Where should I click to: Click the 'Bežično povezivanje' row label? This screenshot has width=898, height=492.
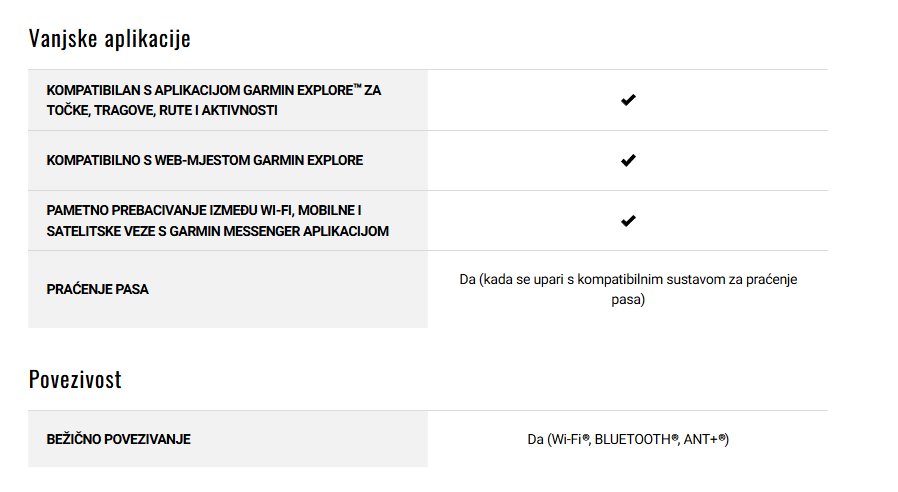(x=119, y=439)
